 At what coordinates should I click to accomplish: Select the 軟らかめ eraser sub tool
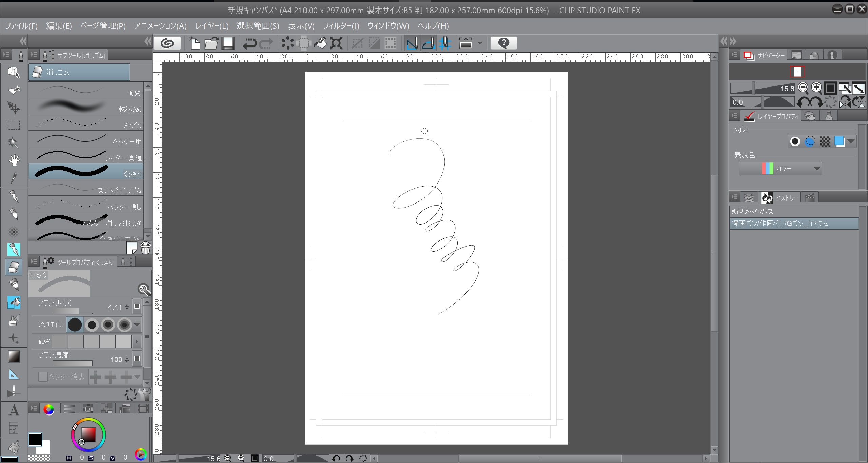(x=86, y=107)
